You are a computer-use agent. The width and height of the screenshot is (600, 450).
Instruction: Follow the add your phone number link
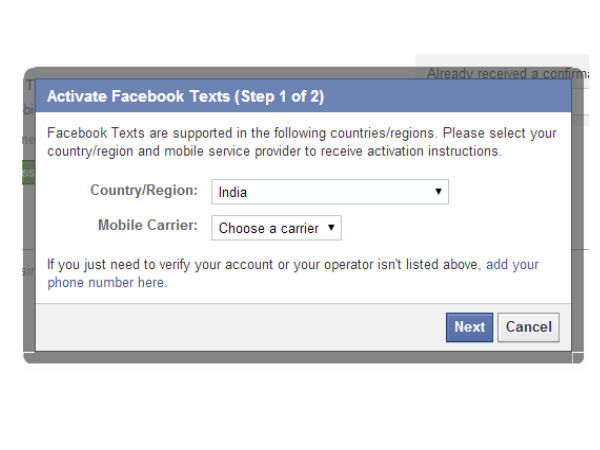[x=512, y=265]
